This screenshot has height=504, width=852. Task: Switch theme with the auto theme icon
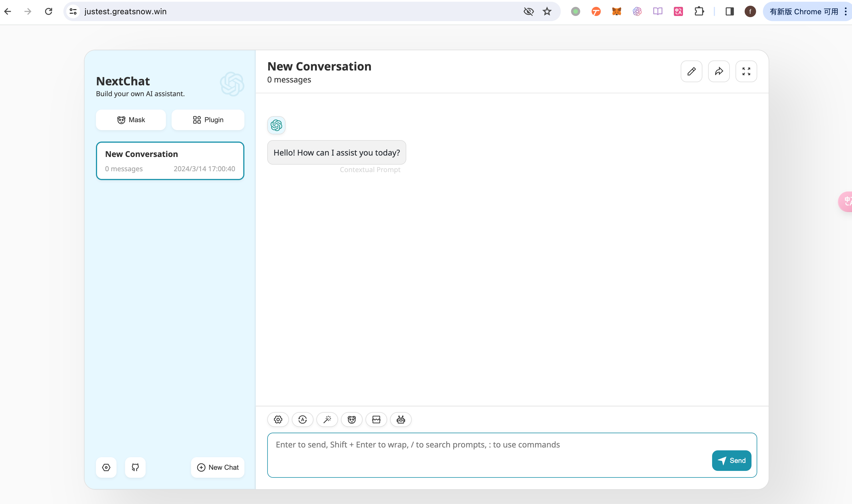point(302,420)
